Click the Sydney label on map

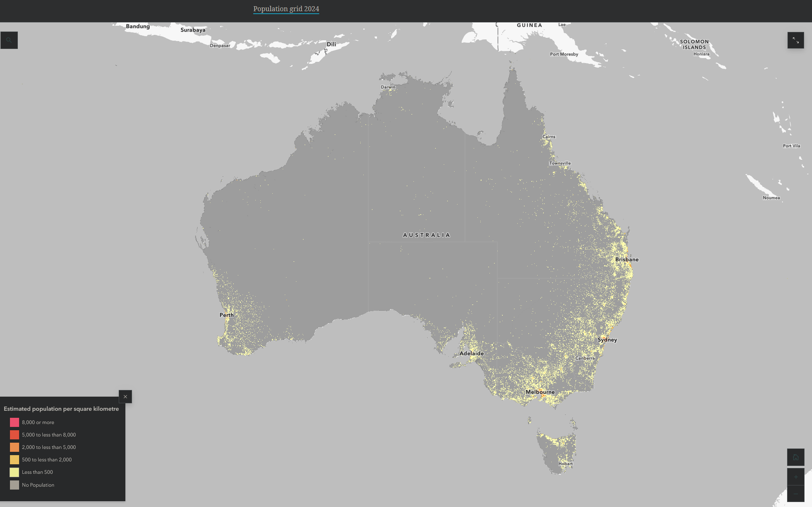pos(607,340)
